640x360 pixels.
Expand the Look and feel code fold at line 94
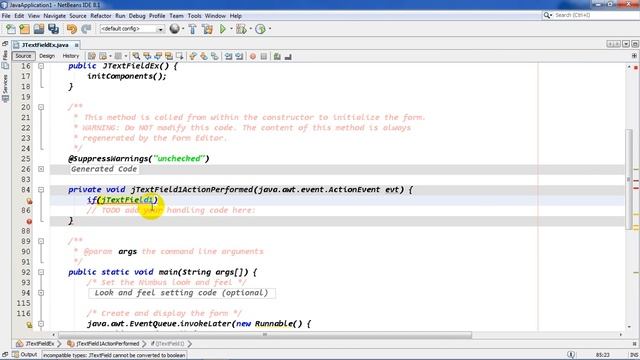coord(41,293)
